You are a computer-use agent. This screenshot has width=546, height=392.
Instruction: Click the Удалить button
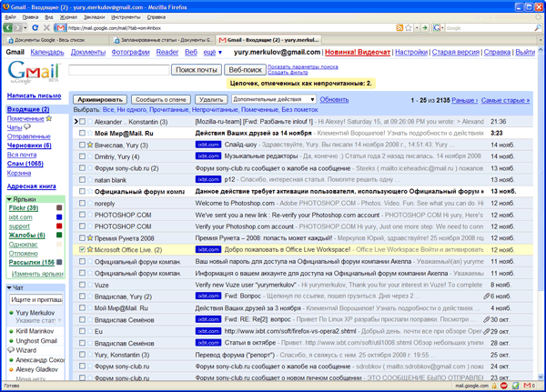click(211, 99)
